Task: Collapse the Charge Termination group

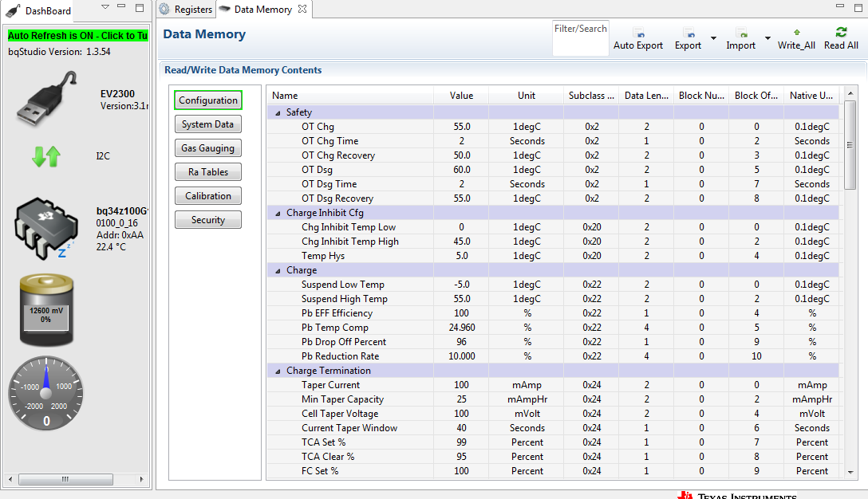Action: click(x=278, y=371)
